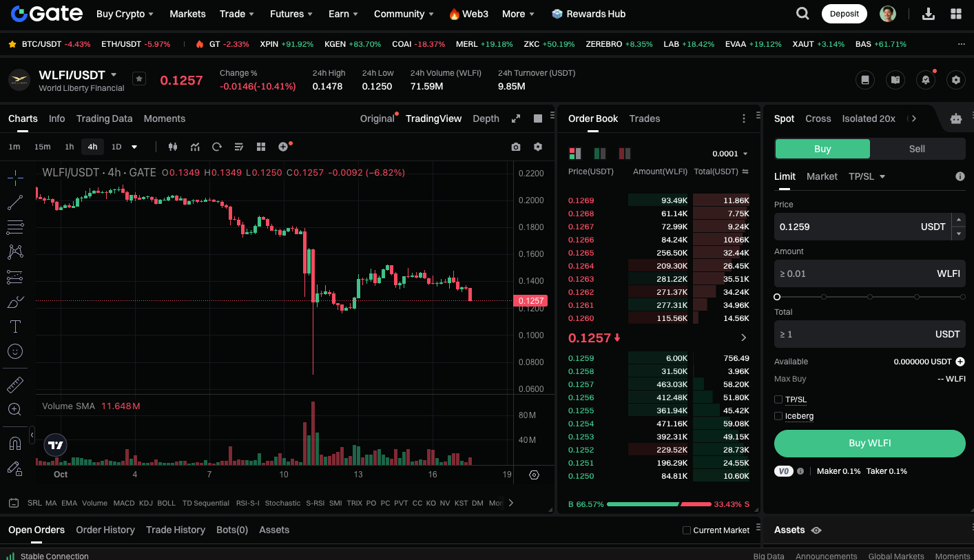Show only buy orders in order book
The height and width of the screenshot is (560, 974).
coord(600,154)
